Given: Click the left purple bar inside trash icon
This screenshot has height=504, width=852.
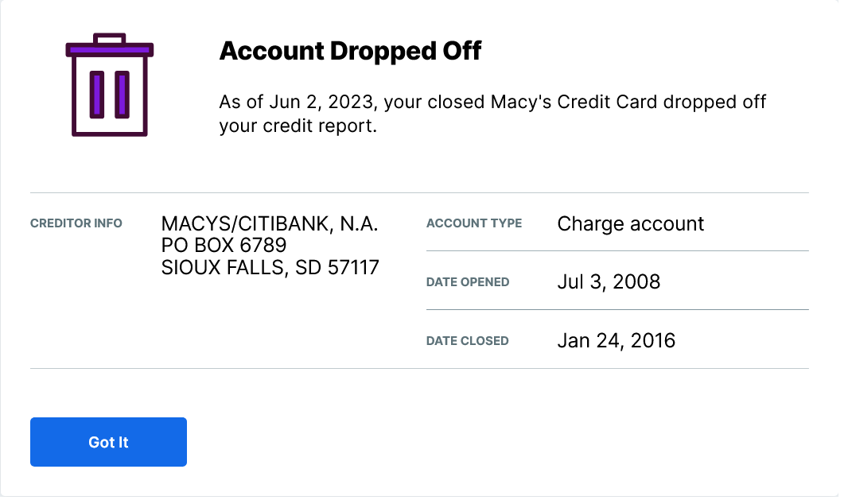Looking at the screenshot, I should tap(97, 95).
